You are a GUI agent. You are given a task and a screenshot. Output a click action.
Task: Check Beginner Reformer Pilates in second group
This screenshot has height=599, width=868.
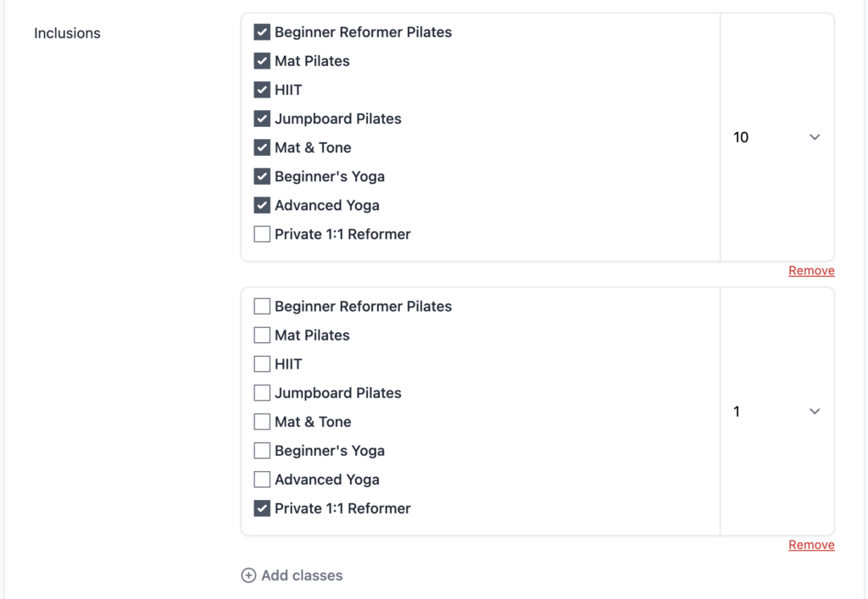[x=262, y=307]
